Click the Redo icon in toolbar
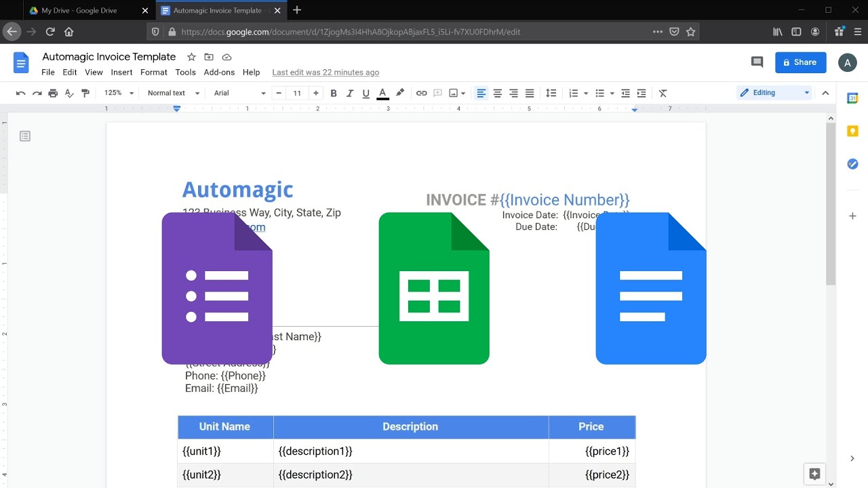The image size is (868, 488). tap(37, 94)
